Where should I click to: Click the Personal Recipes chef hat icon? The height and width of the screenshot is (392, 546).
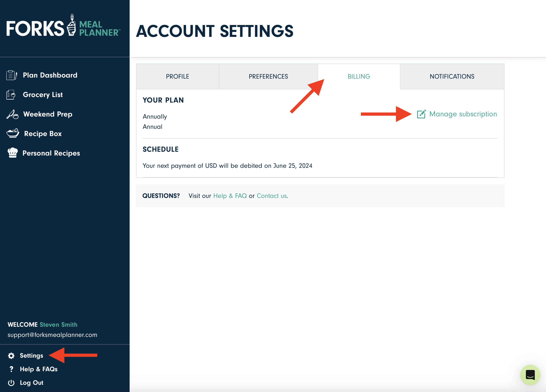[x=12, y=153]
